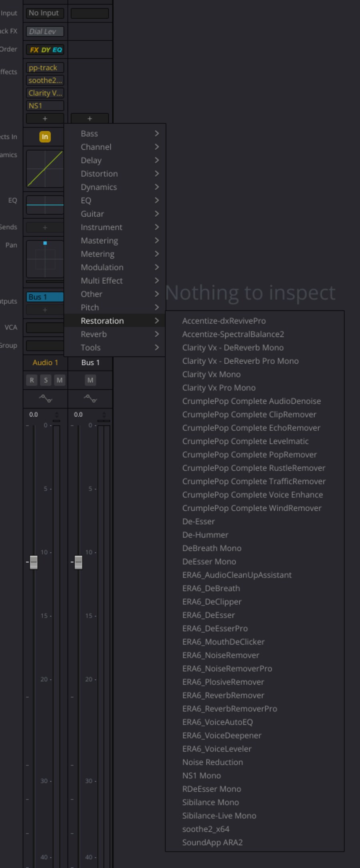This screenshot has width=360, height=868.
Task: Choose ERA6_NoiseRemoverPro plugin
Action: (x=255, y=669)
